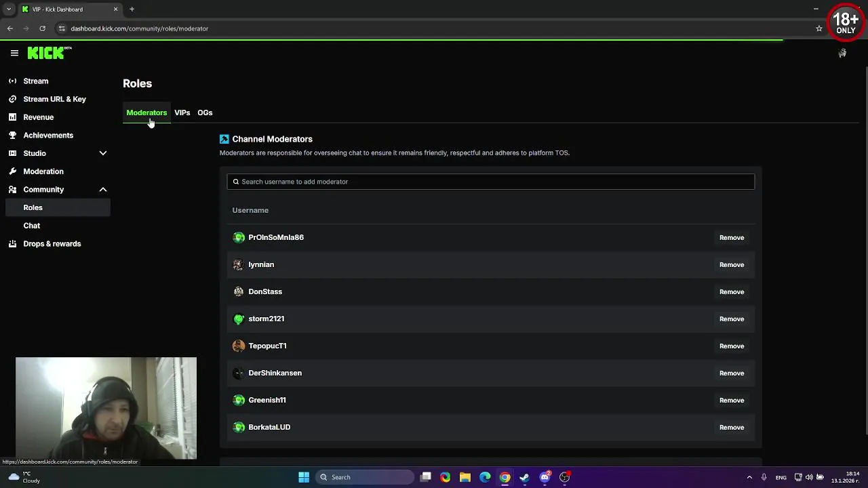
Task: Open the profile avatar at top right
Action: (x=842, y=53)
